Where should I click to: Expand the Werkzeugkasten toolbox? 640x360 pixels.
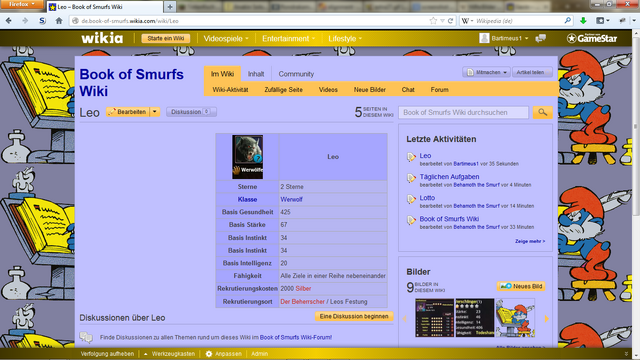169,354
